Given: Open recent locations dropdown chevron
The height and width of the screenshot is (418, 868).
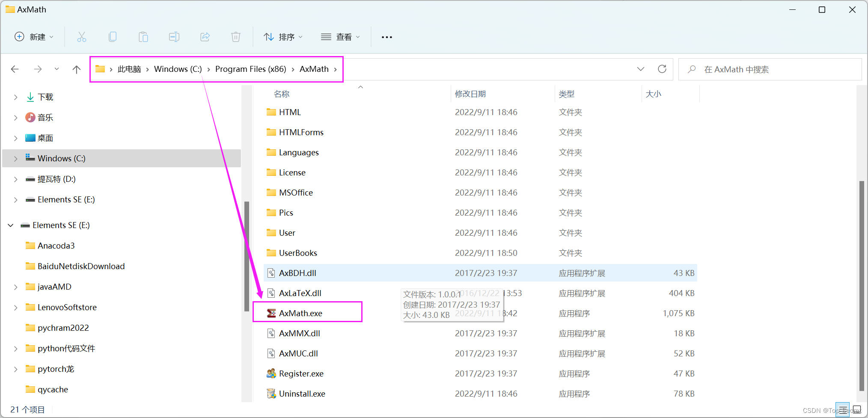Looking at the screenshot, I should [56, 69].
